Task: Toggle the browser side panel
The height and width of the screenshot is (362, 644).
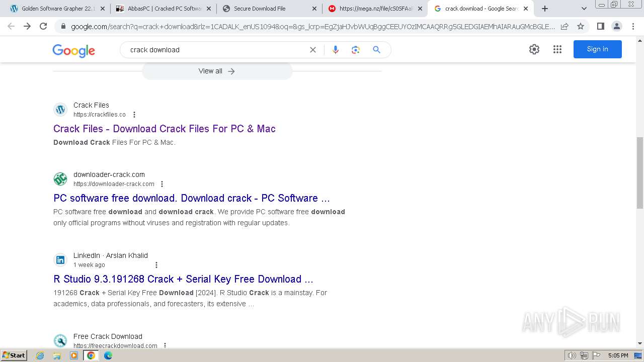Action: pos(600,26)
